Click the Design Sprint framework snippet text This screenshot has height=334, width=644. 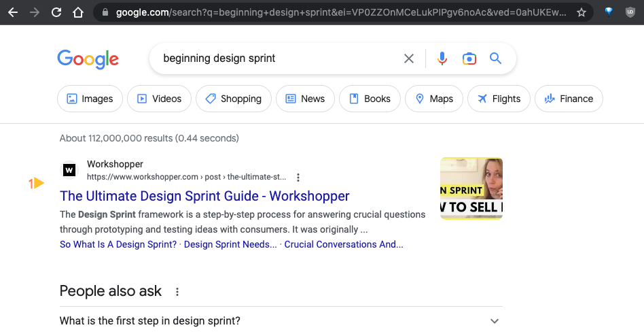[x=243, y=222]
